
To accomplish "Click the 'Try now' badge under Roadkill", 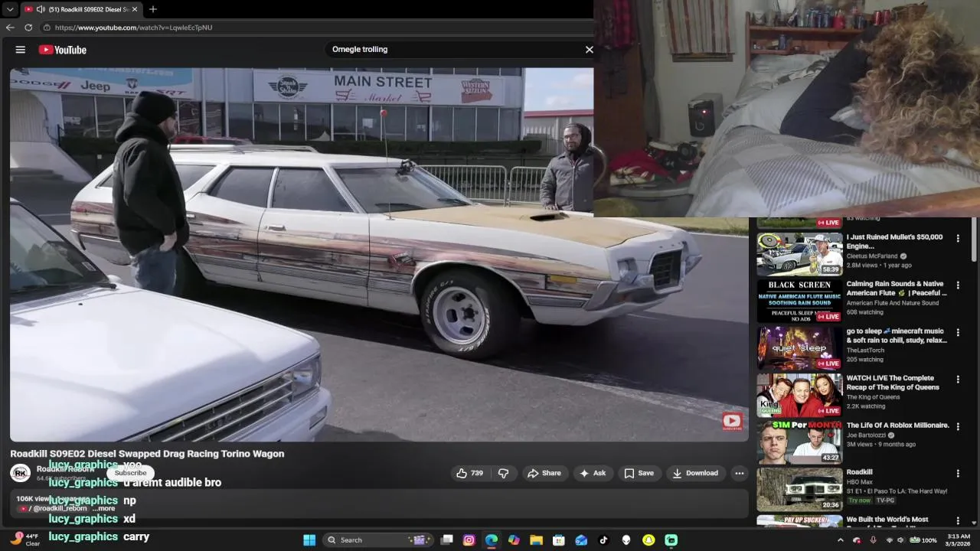I will (859, 500).
